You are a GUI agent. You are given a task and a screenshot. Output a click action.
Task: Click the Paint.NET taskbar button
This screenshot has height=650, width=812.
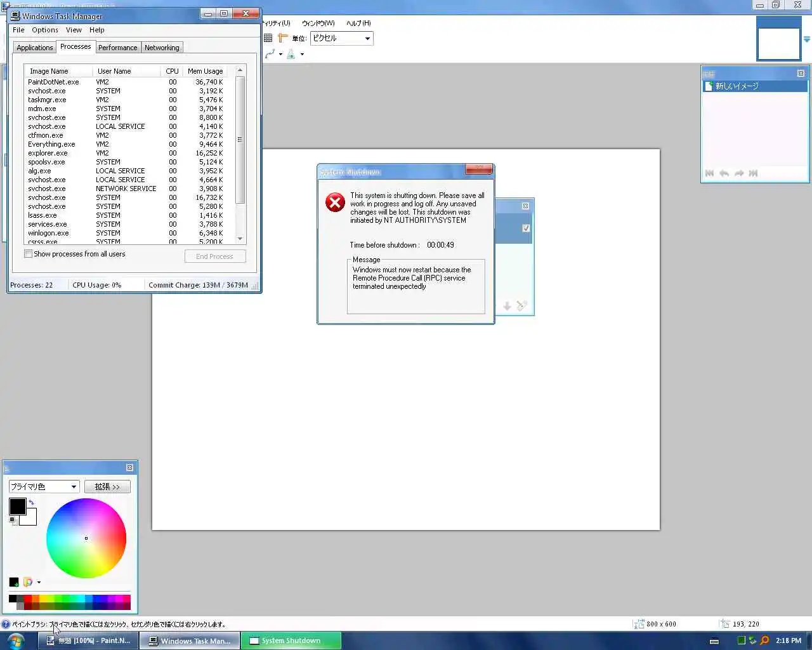88,640
